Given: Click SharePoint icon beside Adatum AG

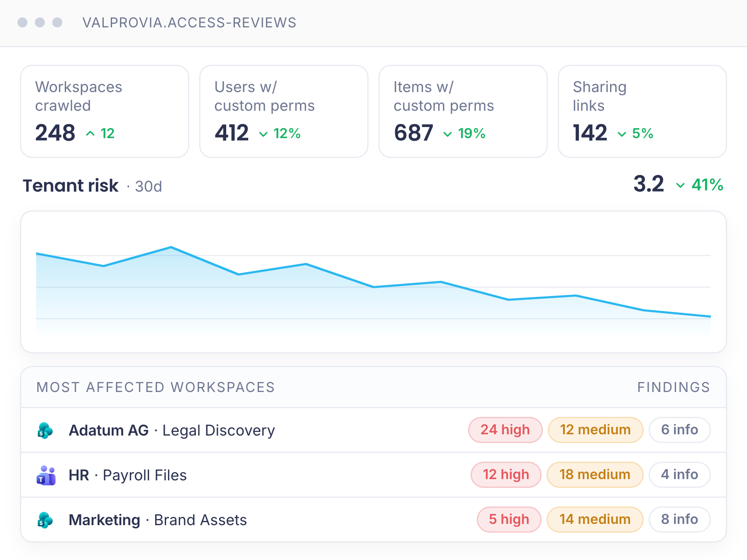Looking at the screenshot, I should 45,430.
